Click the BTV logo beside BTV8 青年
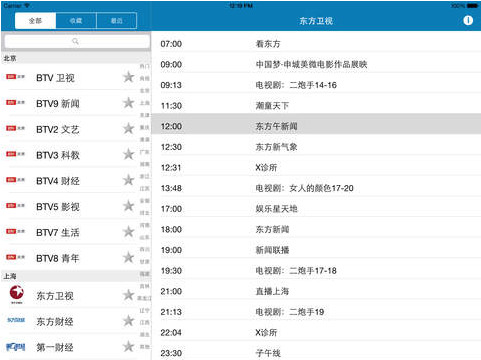 (15, 257)
